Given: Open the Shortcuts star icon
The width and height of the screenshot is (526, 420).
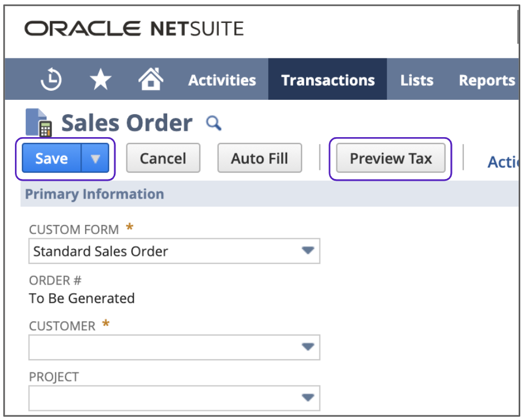Looking at the screenshot, I should pos(101,80).
